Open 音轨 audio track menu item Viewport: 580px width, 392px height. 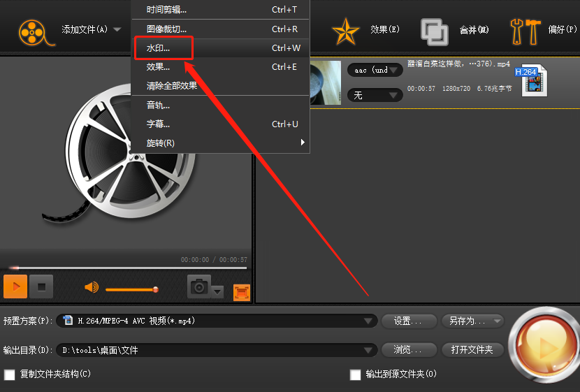pos(220,106)
